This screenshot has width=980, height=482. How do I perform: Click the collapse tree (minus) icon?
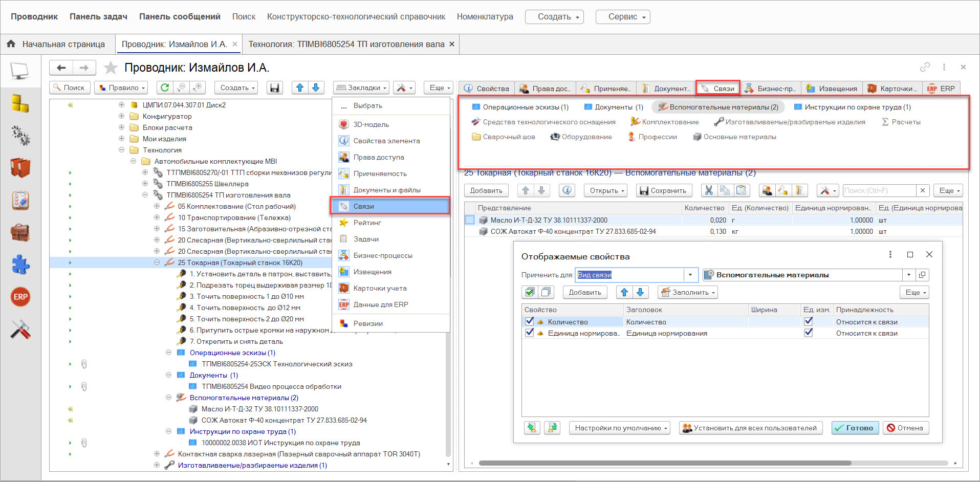pyautogui.click(x=181, y=87)
